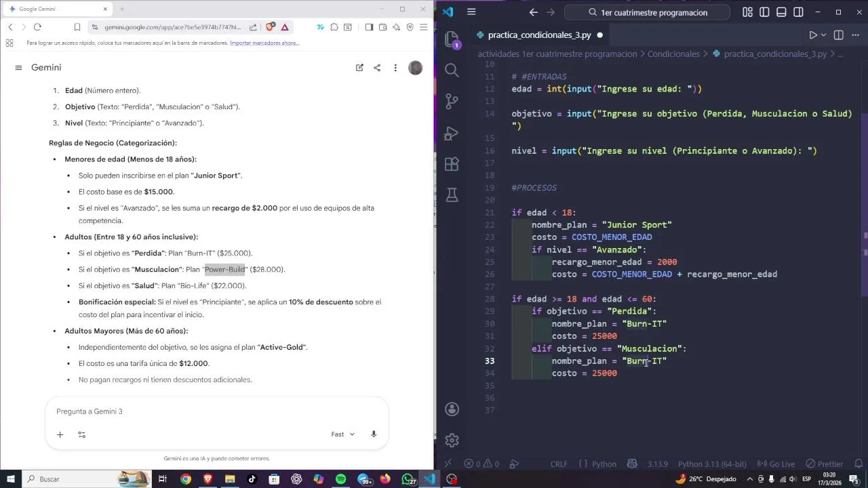Toggle the VS Code bottom Panel
Image resolution: width=868 pixels, height=488 pixels.
781,12
